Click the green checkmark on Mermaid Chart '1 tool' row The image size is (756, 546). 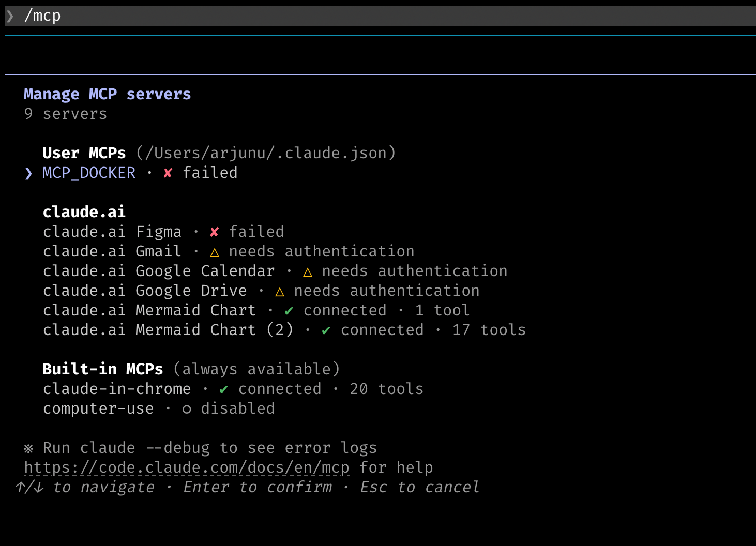coord(289,311)
